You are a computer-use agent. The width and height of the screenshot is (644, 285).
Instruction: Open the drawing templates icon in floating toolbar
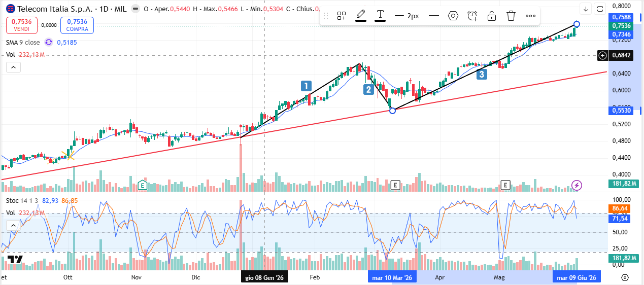tap(342, 16)
